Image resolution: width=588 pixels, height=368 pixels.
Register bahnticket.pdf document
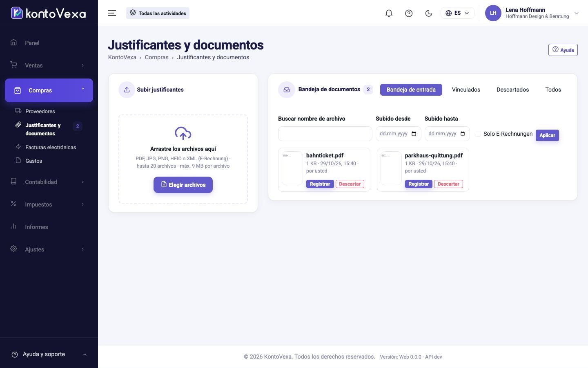pos(320,184)
